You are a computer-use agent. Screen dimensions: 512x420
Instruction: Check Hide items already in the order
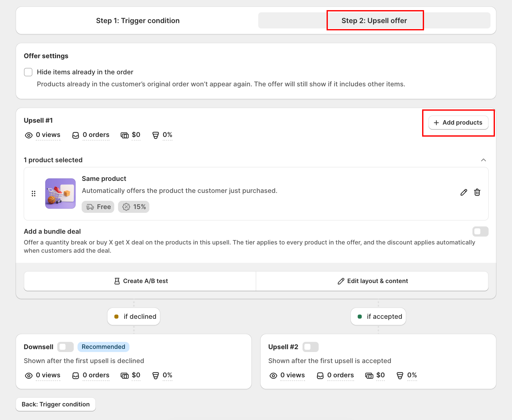[x=28, y=72]
